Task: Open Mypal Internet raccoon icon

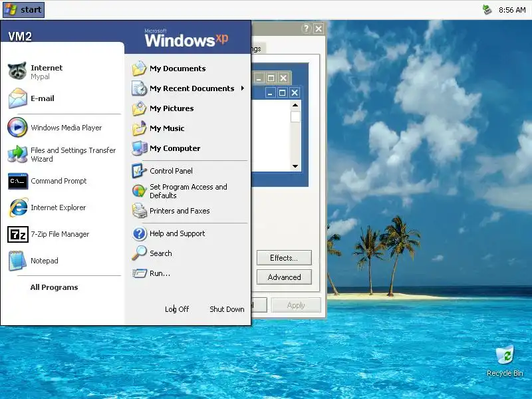Action: (x=17, y=71)
